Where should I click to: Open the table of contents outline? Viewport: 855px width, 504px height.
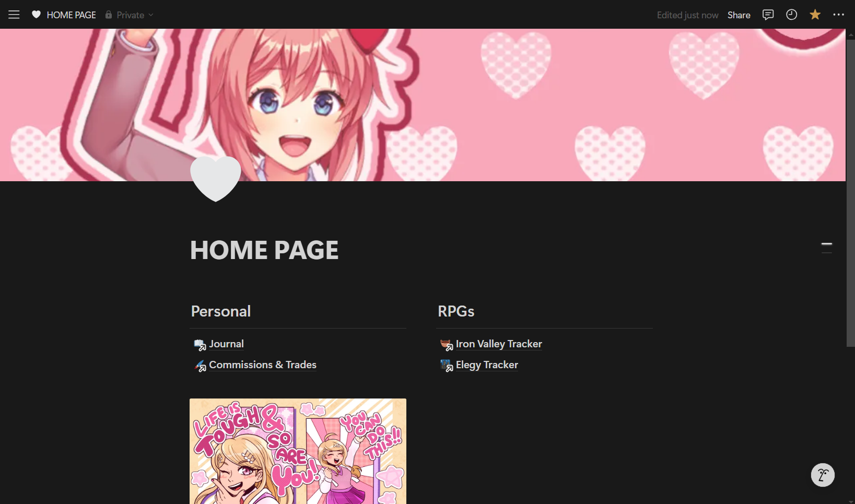[827, 248]
